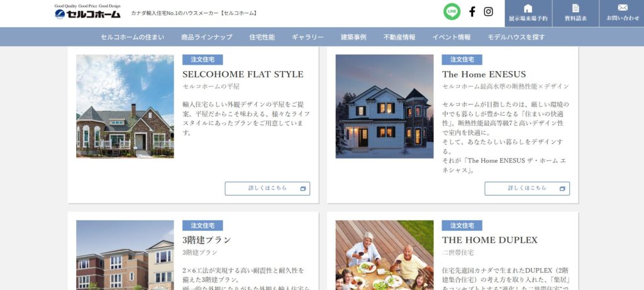644x290 pixels.
Task: Click The Home ENESUS night house image
Action: [384, 106]
